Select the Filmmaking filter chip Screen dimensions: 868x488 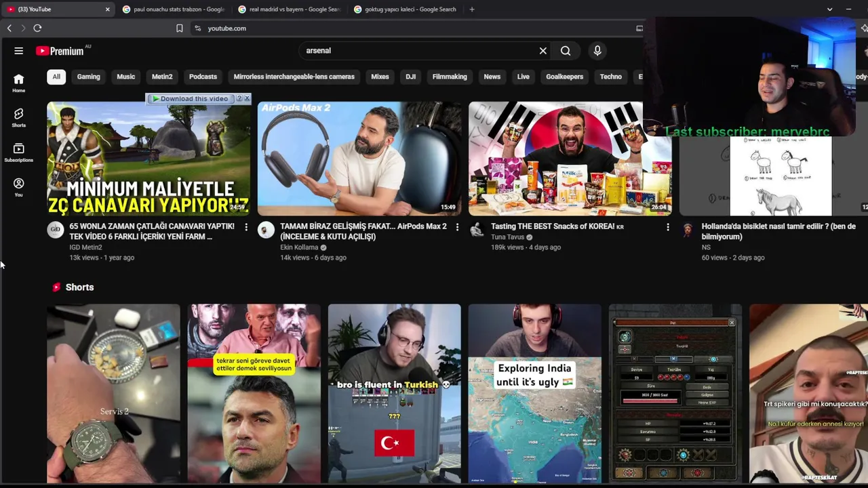pos(450,77)
